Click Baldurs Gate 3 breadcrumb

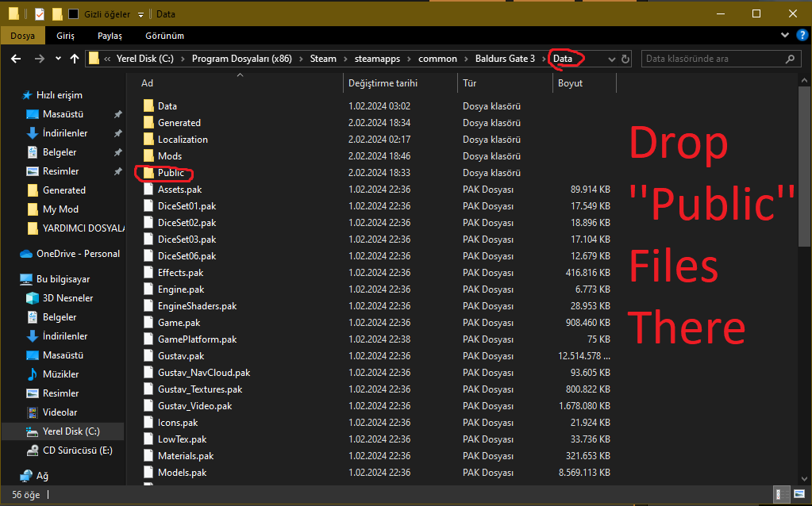coord(505,59)
